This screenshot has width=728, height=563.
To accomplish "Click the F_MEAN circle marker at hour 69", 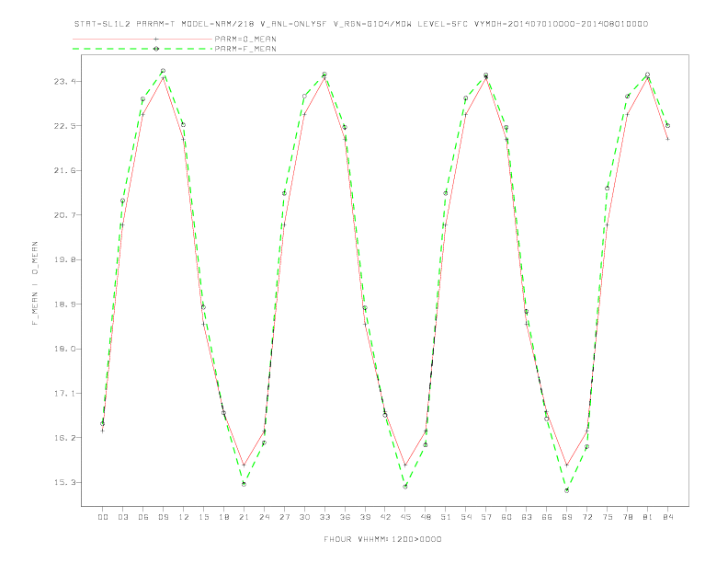I will coord(567,490).
